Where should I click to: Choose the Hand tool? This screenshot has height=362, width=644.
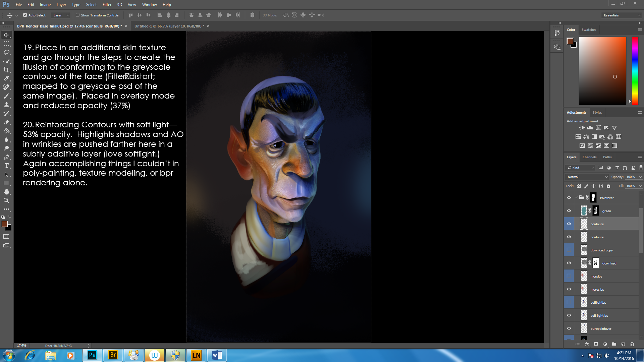click(6, 192)
